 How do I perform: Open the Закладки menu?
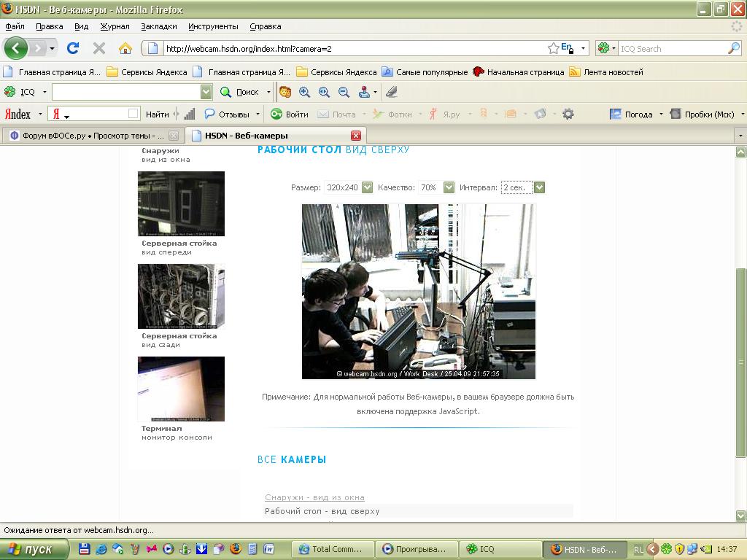click(x=158, y=26)
